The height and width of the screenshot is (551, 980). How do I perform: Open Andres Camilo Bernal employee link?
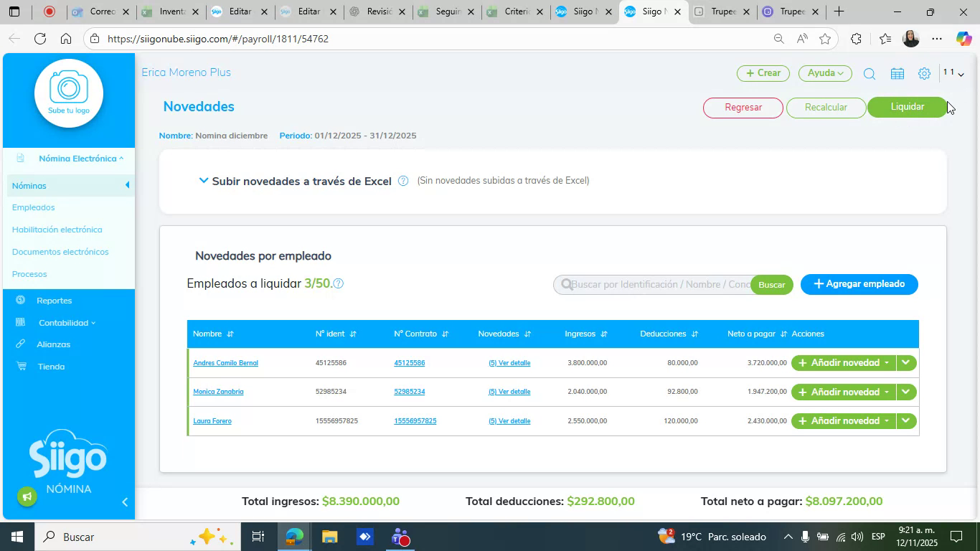(x=225, y=363)
